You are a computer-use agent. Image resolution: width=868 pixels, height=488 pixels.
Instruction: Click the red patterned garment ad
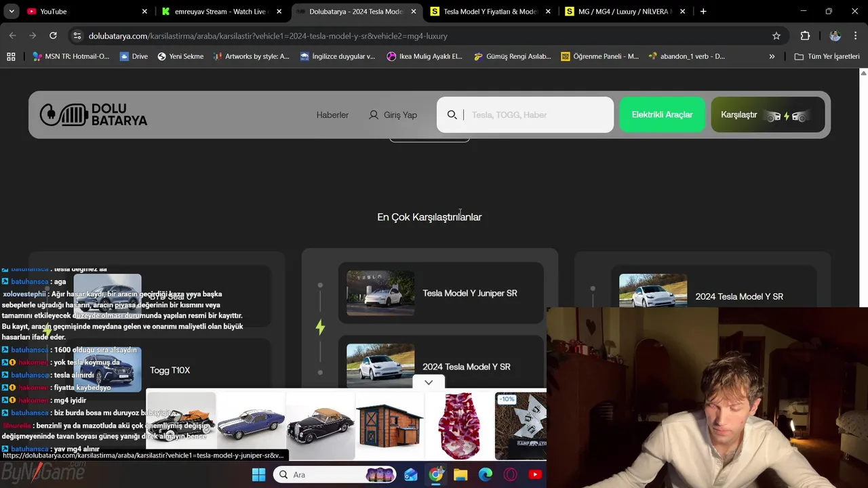coord(459,425)
